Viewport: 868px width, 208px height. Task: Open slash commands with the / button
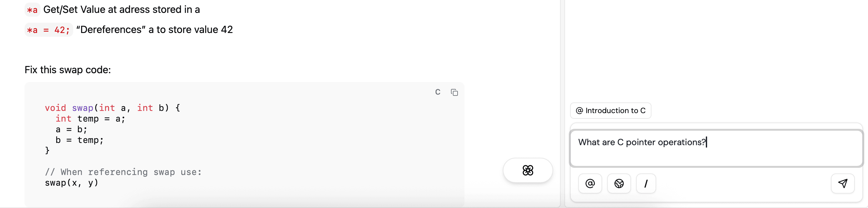(646, 183)
